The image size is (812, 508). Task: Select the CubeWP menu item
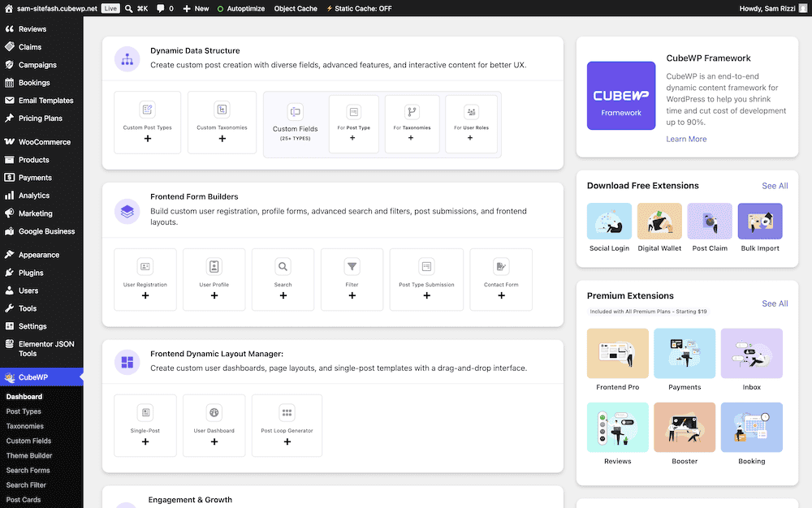[x=41, y=377]
